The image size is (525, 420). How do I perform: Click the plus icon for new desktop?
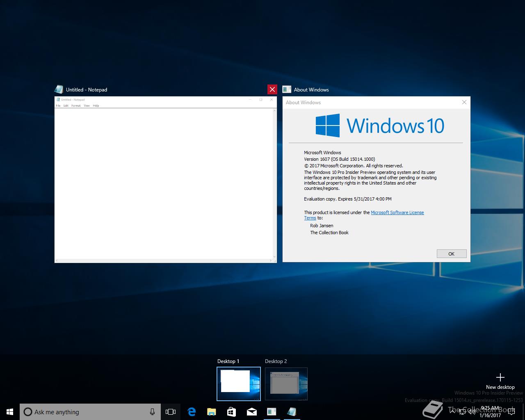click(x=500, y=377)
